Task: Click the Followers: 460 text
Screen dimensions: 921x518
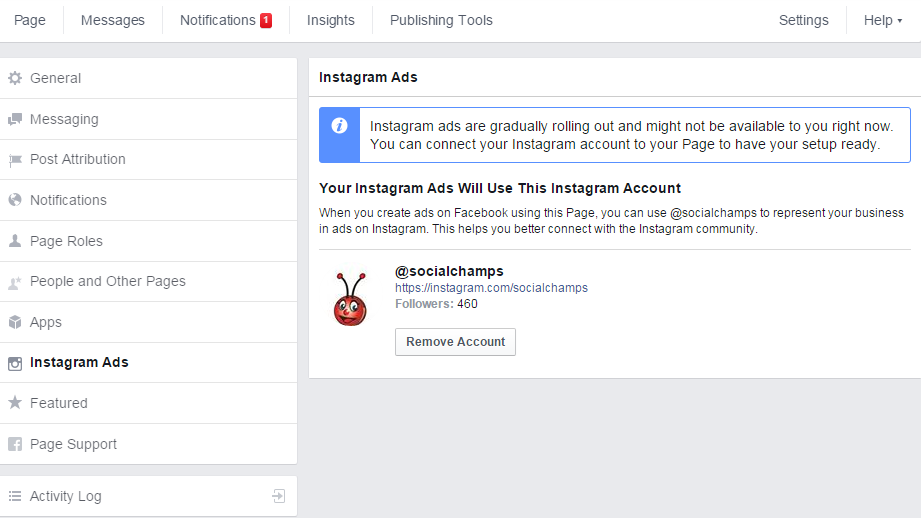Action: (x=436, y=304)
